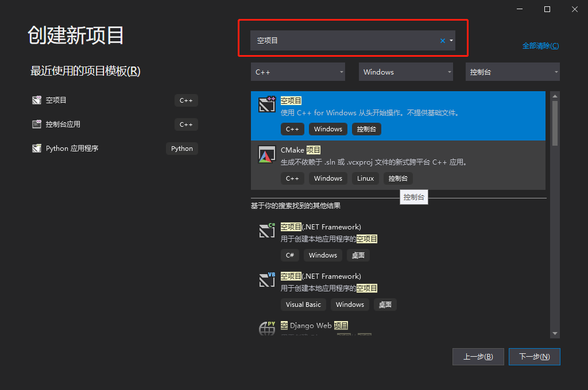Click the Django Web project globe icon
Image resolution: width=588 pixels, height=390 pixels.
(267, 328)
